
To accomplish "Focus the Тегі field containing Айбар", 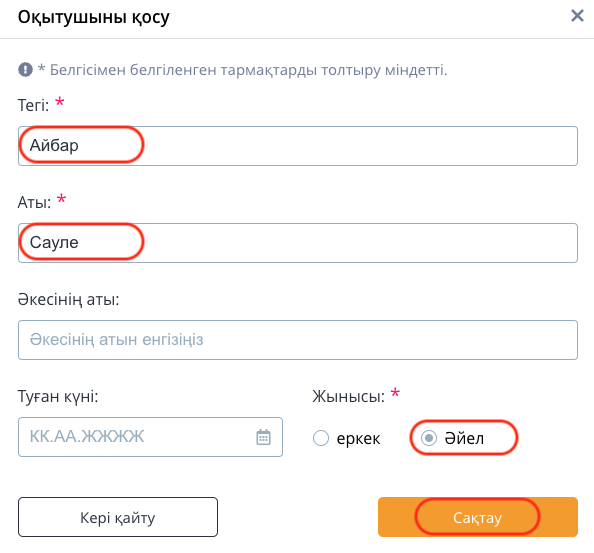I will (x=298, y=146).
